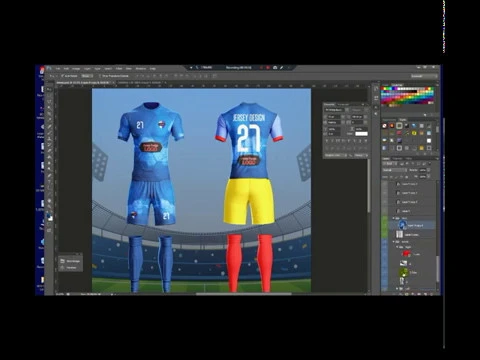The width and height of the screenshot is (480, 360).
Task: Apply the yellow circular style thumbnail
Action: coord(414,133)
